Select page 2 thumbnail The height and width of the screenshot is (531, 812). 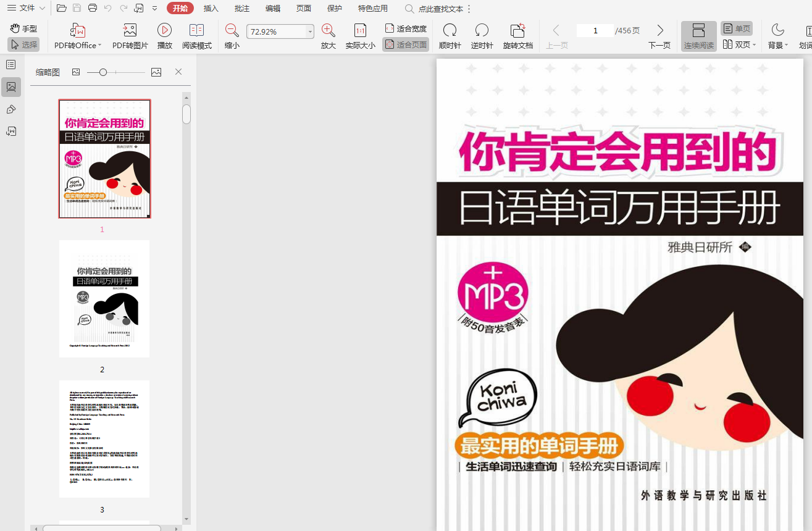pyautogui.click(x=104, y=299)
